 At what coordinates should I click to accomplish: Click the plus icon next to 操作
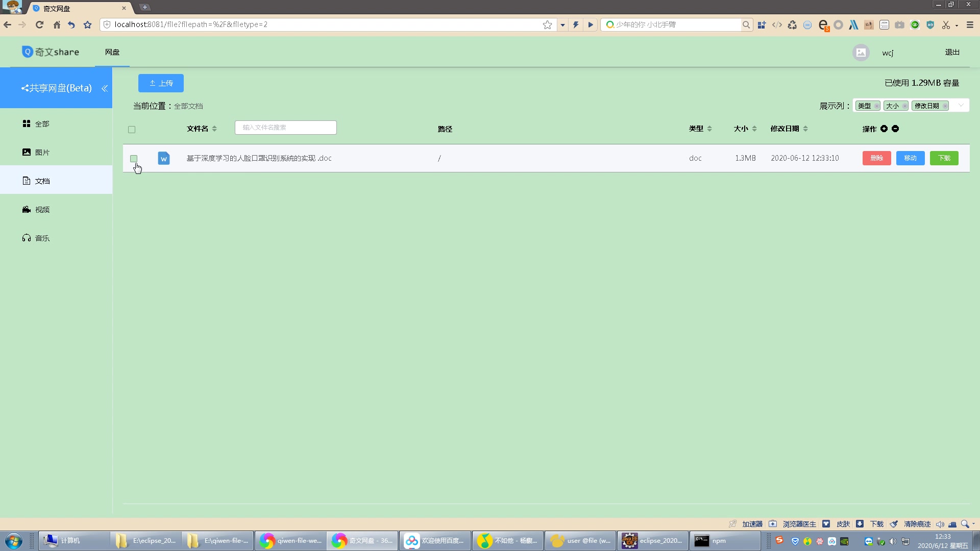[884, 129]
